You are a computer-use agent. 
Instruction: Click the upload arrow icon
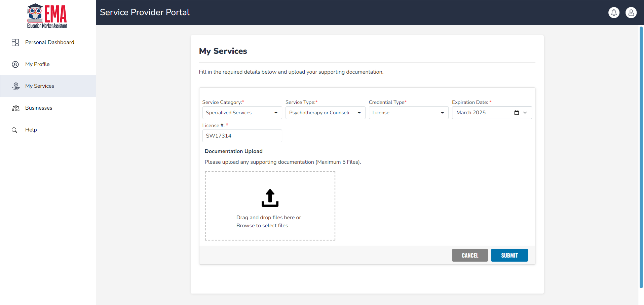270,198
